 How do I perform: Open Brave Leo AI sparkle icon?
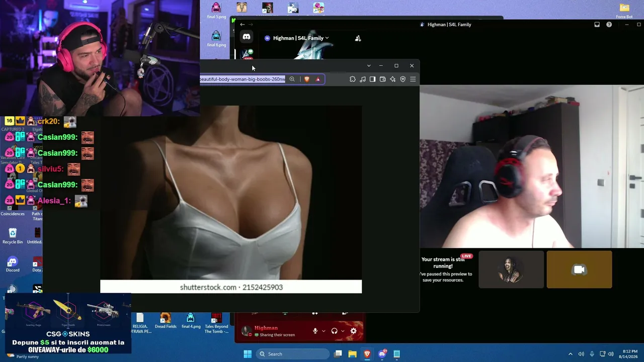(392, 79)
